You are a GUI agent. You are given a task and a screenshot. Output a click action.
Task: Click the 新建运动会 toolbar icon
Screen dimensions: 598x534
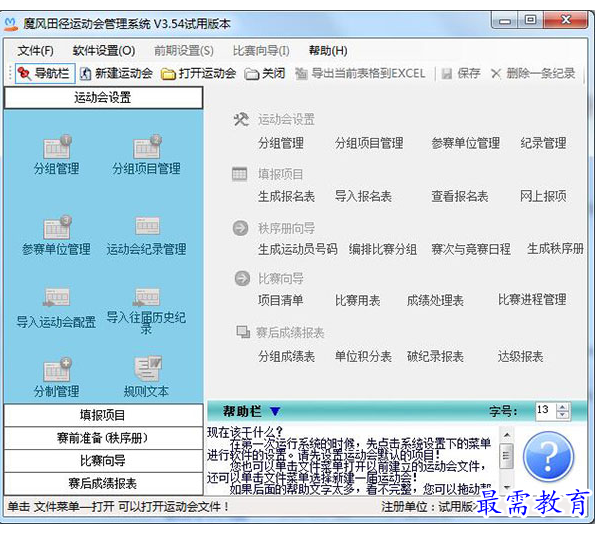pos(85,73)
